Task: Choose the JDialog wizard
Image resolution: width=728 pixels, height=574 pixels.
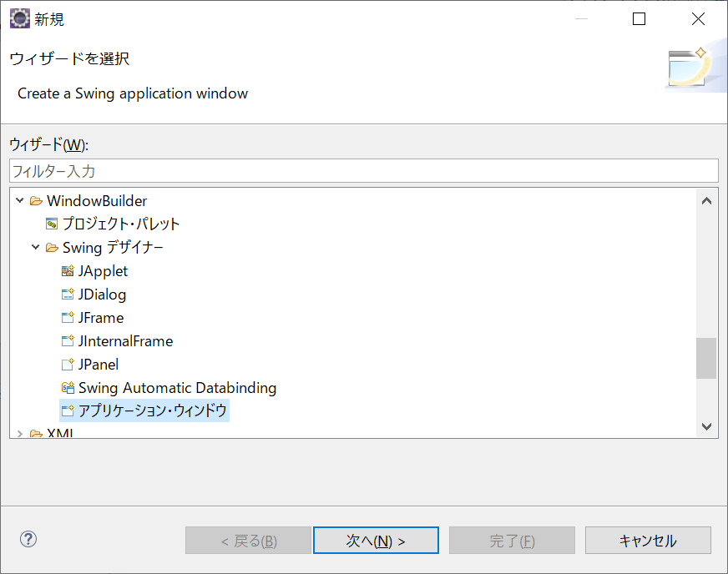Action: coord(102,295)
